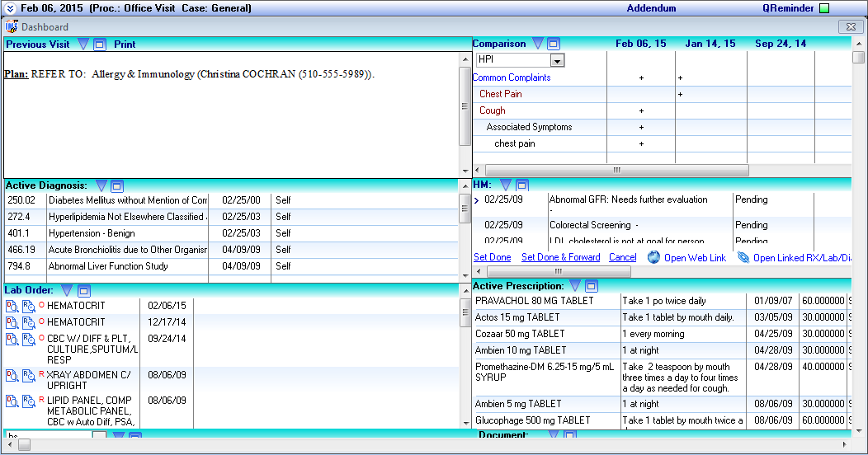This screenshot has height=455, width=868.
Task: Maximize the HM panel icon
Action: click(x=521, y=185)
